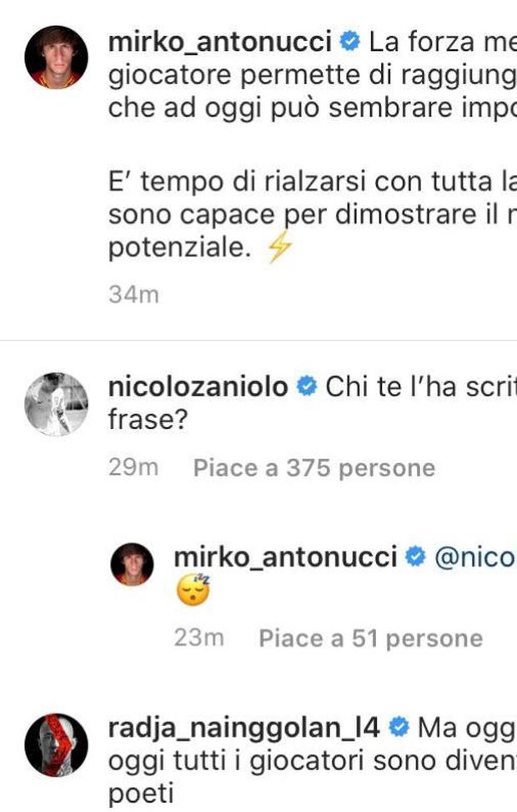
Task: Open radja_nainggolan_l4's profile picture
Action: click(57, 744)
